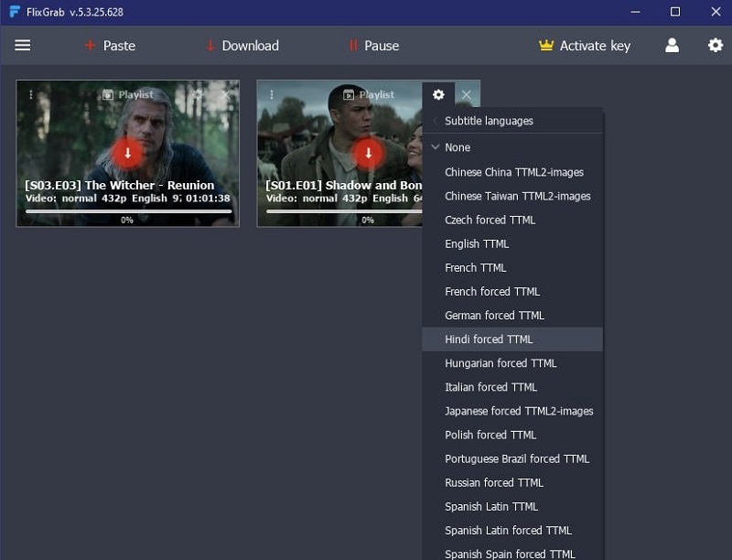This screenshot has height=560, width=732.
Task: Click Shadow and Bone episode title text
Action: [x=344, y=185]
